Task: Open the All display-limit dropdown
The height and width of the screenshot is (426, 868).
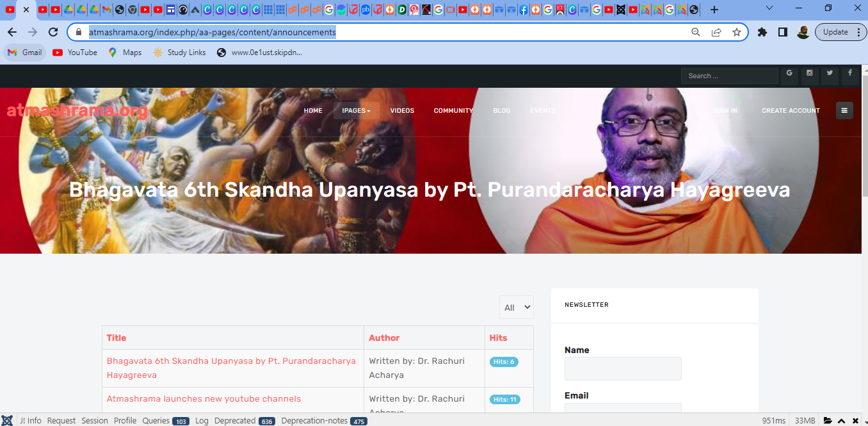Action: (517, 307)
